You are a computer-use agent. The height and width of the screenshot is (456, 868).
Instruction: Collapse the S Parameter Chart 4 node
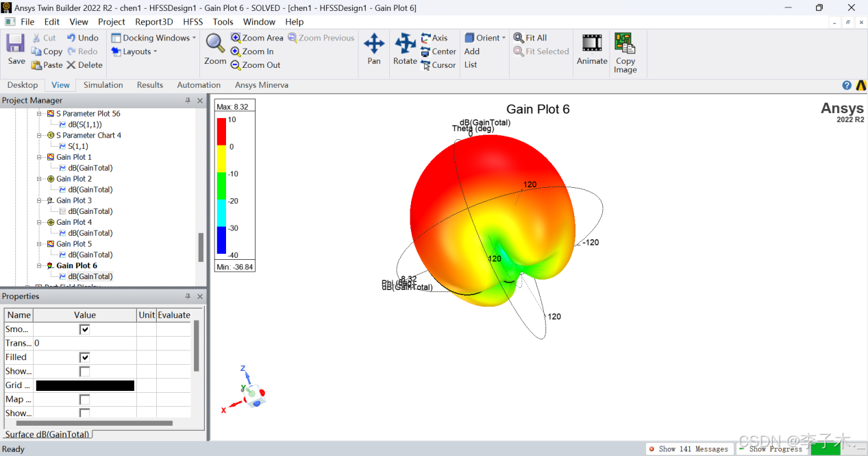point(40,136)
